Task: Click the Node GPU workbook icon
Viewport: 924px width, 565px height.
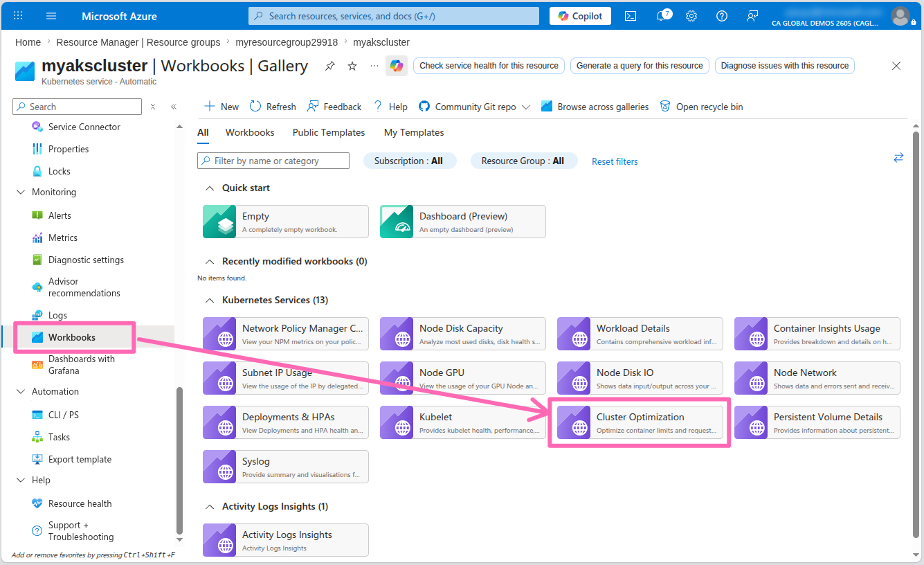Action: [397, 378]
